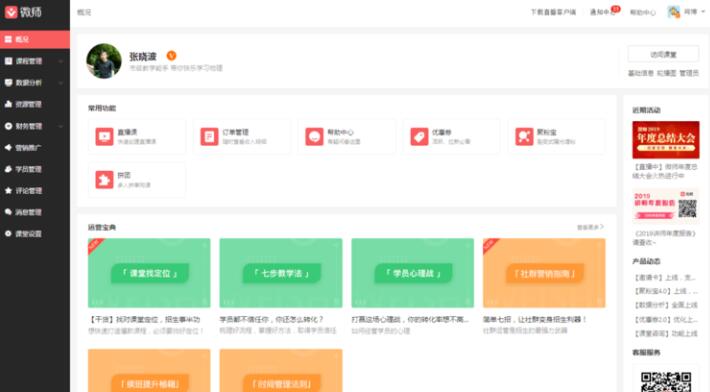Open the 聚粉宝 icon shortcut

click(524, 137)
